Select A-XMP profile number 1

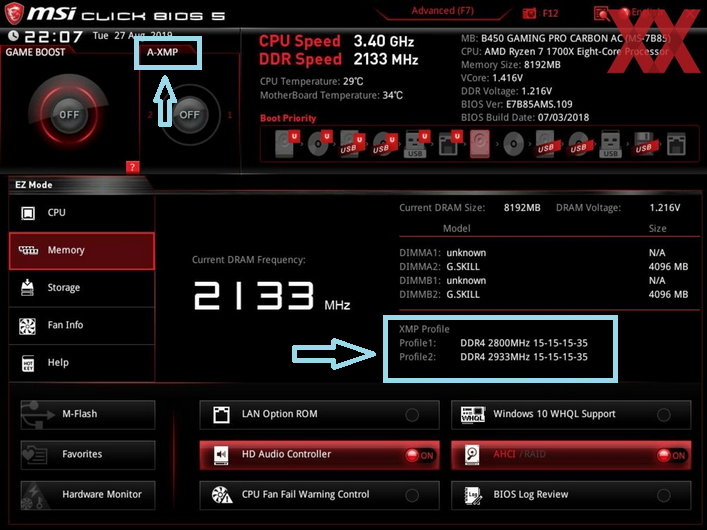pos(230,115)
